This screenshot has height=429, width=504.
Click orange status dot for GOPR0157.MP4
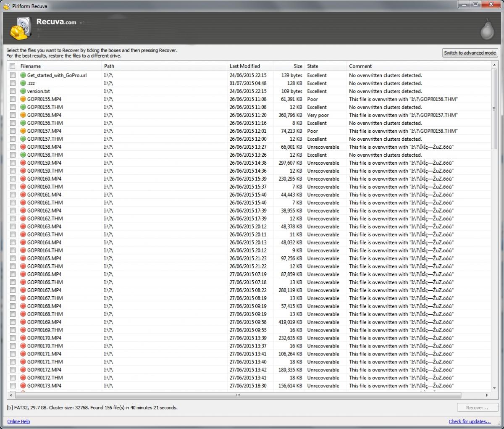(x=24, y=131)
